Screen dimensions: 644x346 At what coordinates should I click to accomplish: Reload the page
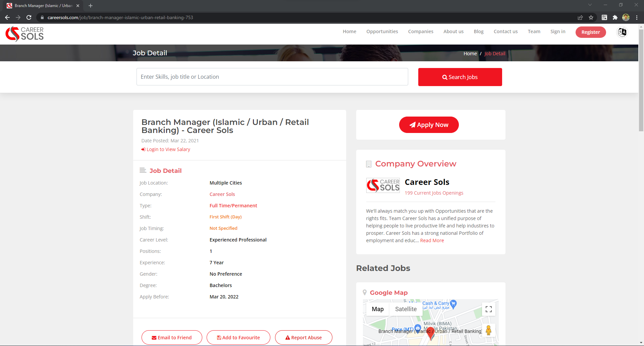(29, 17)
